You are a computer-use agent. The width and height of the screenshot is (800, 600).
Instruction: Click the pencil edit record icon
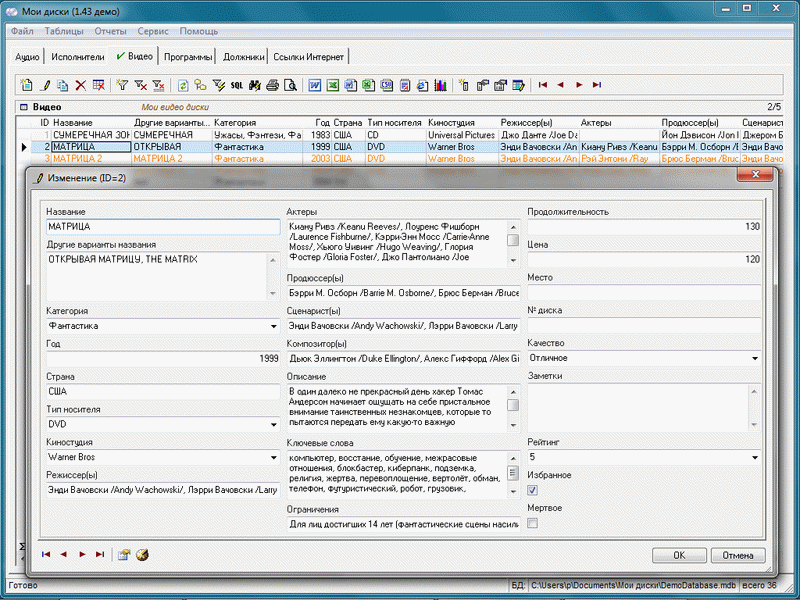tap(45, 86)
